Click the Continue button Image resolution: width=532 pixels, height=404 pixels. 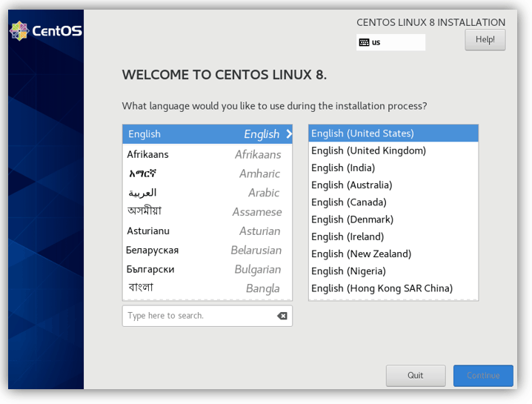(483, 376)
